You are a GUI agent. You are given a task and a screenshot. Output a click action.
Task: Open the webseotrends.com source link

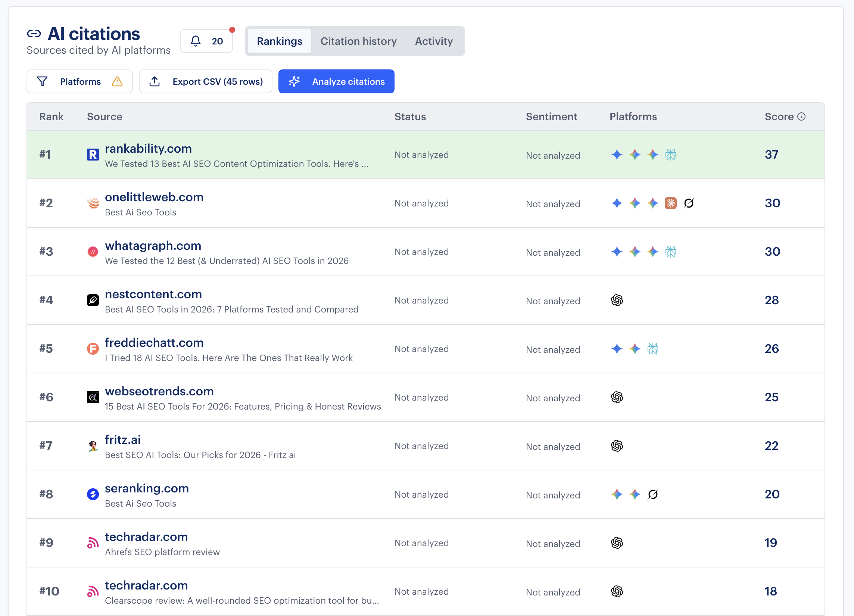click(x=159, y=391)
